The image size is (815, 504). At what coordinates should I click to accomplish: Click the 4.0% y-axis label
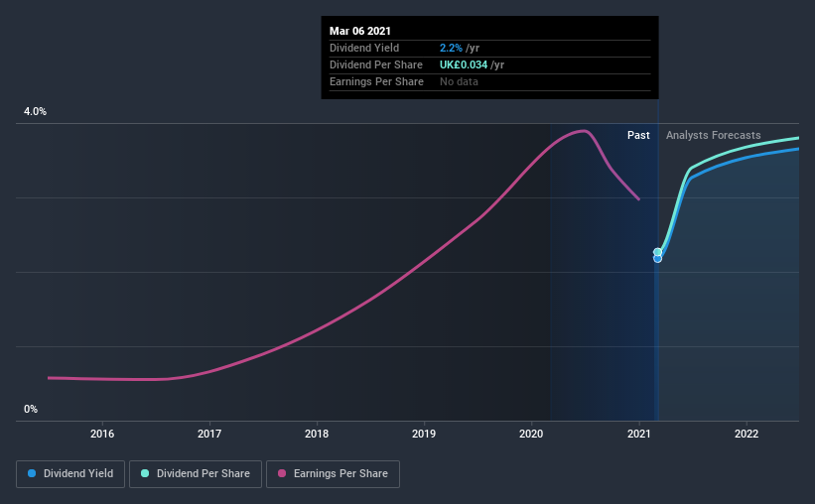[x=35, y=112]
